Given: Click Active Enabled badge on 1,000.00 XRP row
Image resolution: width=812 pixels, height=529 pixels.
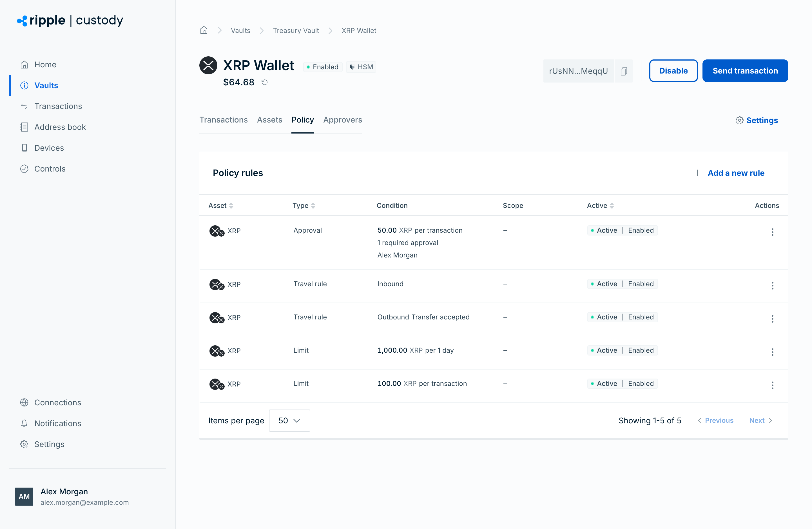Looking at the screenshot, I should 622,350.
